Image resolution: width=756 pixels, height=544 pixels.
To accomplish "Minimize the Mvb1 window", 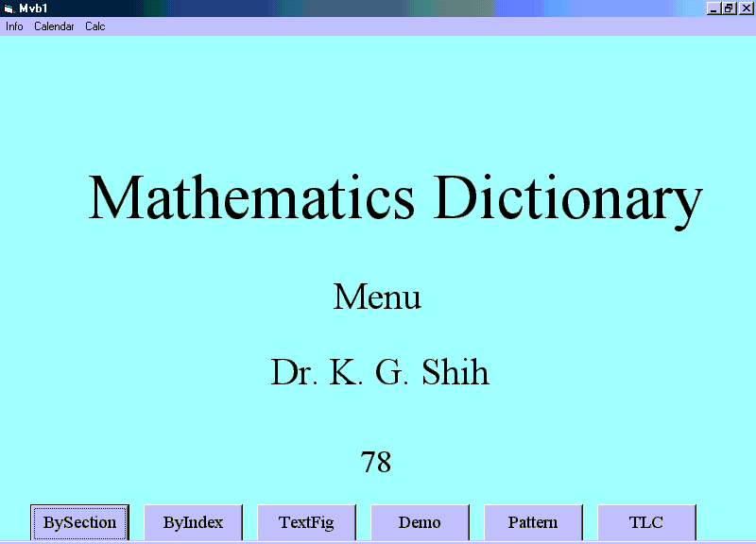I will [x=713, y=8].
